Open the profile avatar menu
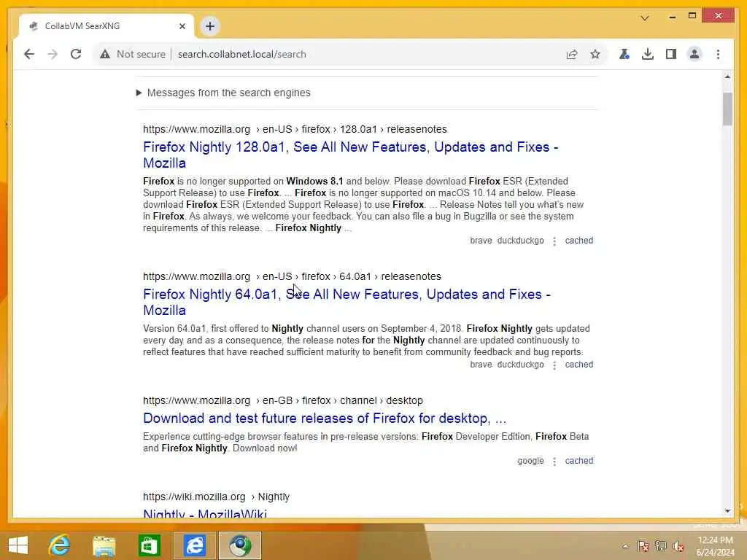This screenshot has width=747, height=560. click(x=694, y=54)
